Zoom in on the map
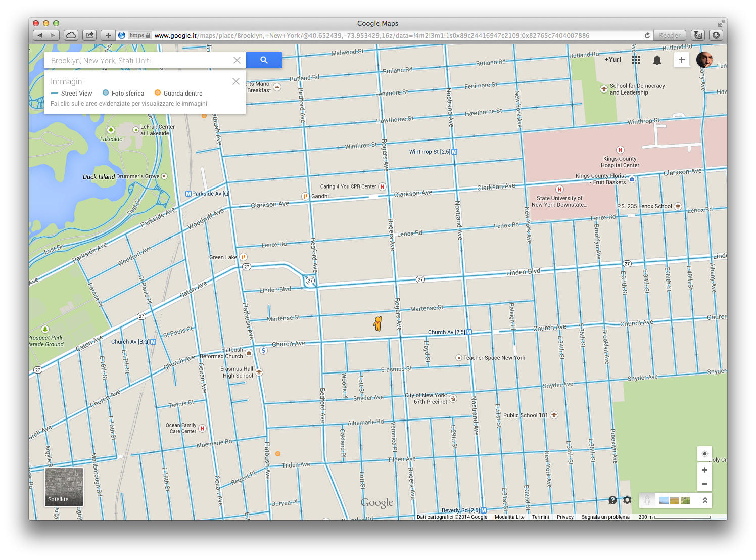Viewport: 756px width, 560px height. [x=704, y=470]
